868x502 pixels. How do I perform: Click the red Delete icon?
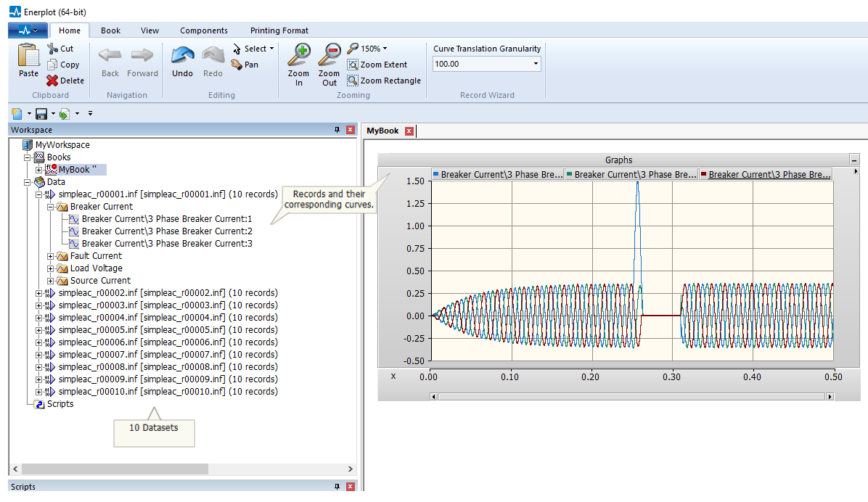tap(53, 81)
